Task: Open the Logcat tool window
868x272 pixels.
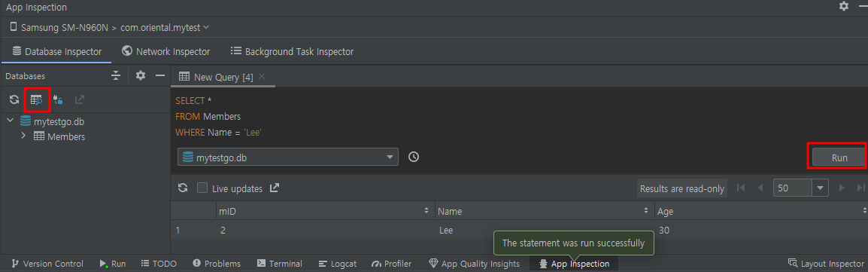Action: (338, 264)
